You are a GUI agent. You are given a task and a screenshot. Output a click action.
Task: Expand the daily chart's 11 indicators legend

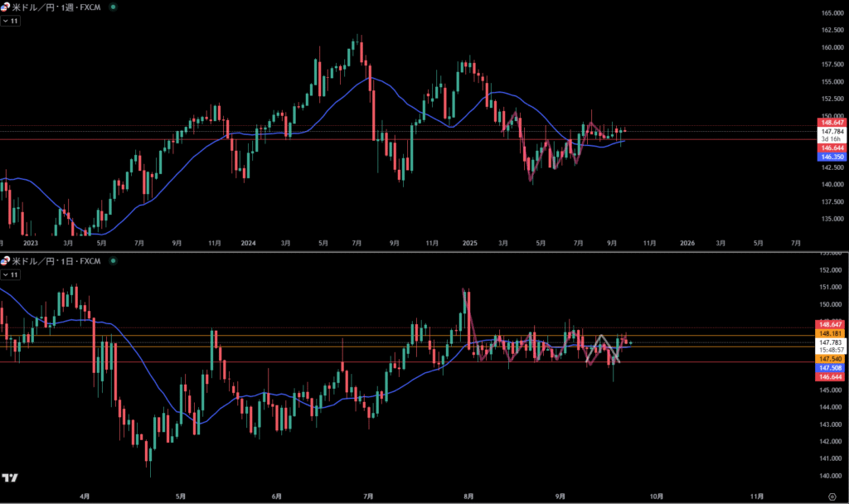[x=11, y=274]
